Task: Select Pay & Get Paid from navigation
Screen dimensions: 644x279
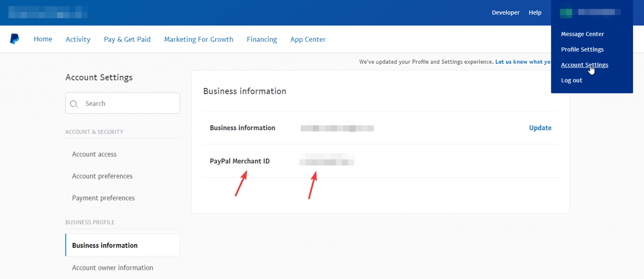Action: coord(127,39)
